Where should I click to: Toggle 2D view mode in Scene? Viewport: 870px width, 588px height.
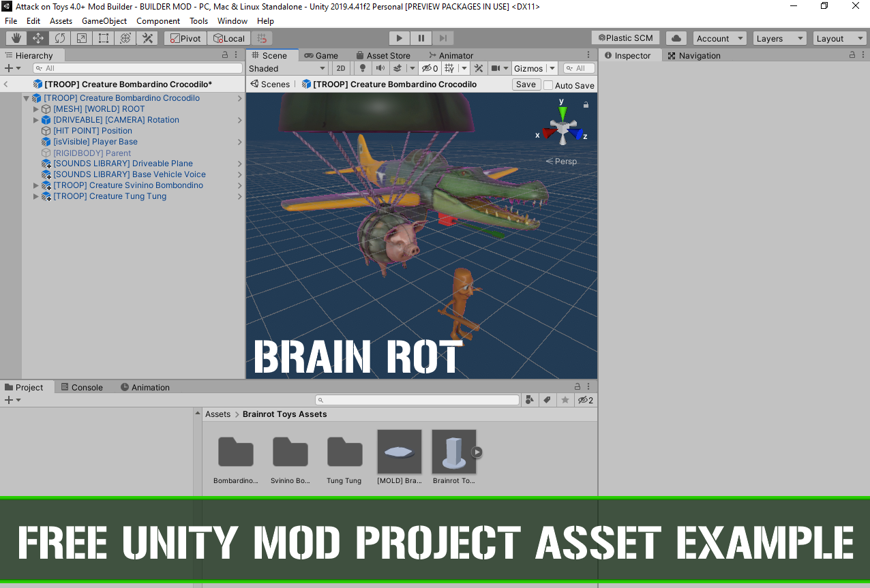pos(341,68)
